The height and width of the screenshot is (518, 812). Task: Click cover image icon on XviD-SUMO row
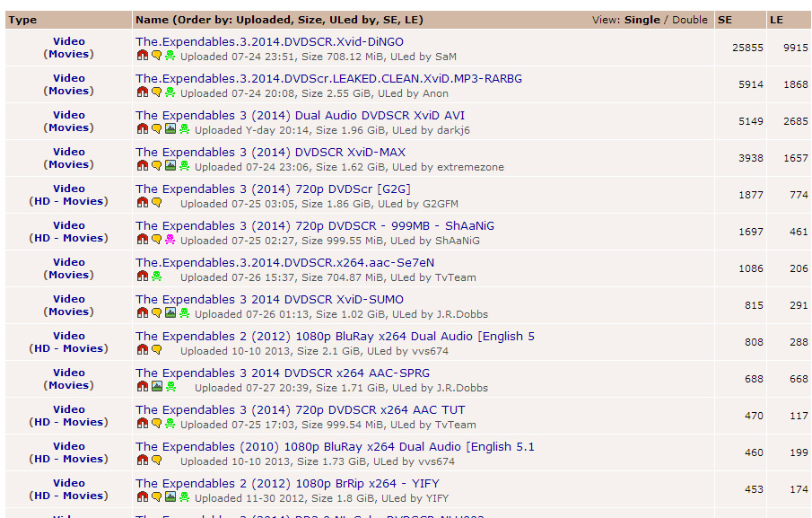point(170,313)
